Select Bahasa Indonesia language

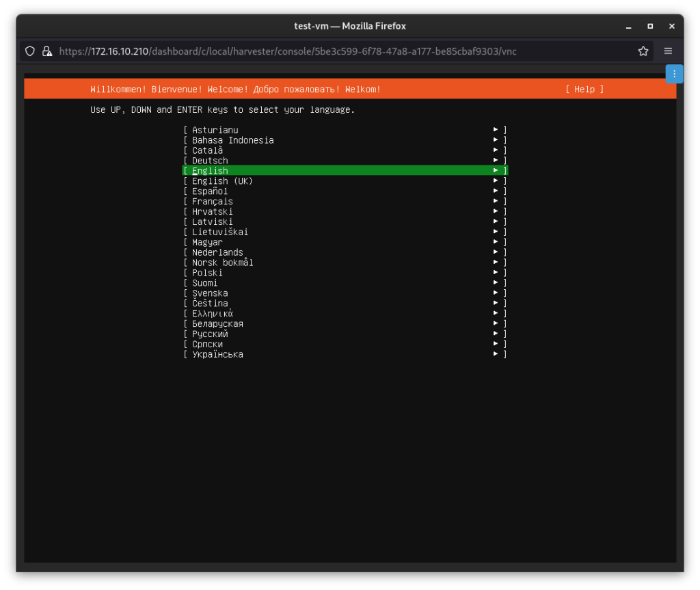345,140
